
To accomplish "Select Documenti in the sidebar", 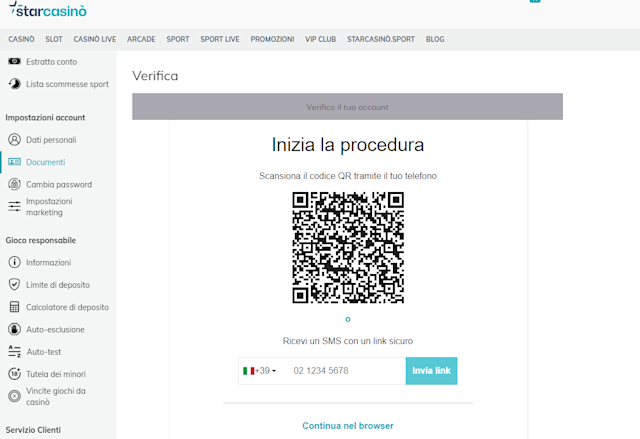I will click(46, 162).
